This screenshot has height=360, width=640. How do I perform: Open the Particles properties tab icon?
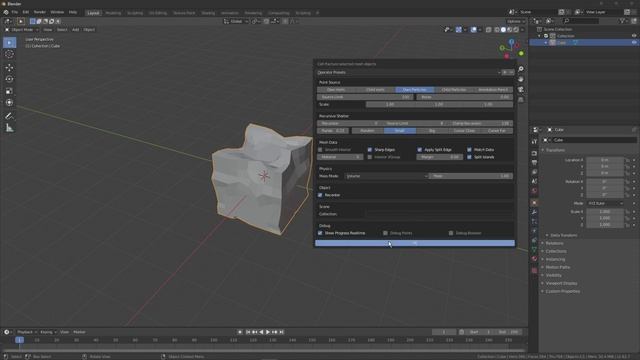click(534, 222)
